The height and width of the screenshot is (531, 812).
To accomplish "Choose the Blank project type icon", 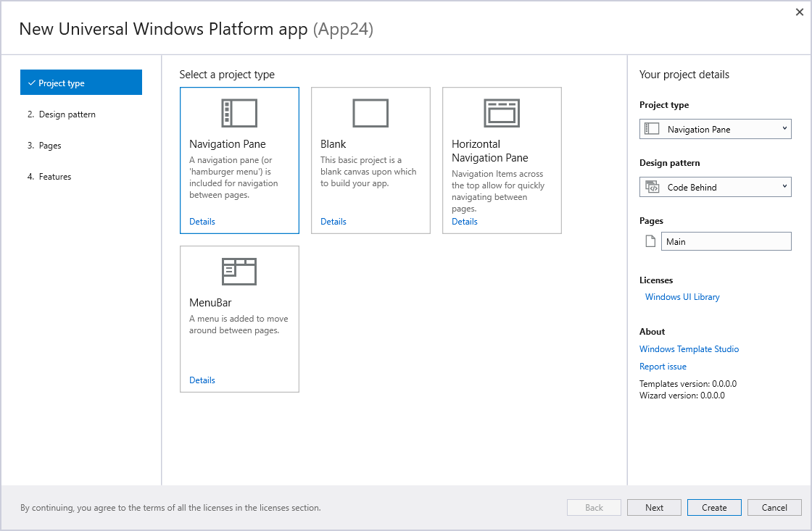I will tap(370, 113).
